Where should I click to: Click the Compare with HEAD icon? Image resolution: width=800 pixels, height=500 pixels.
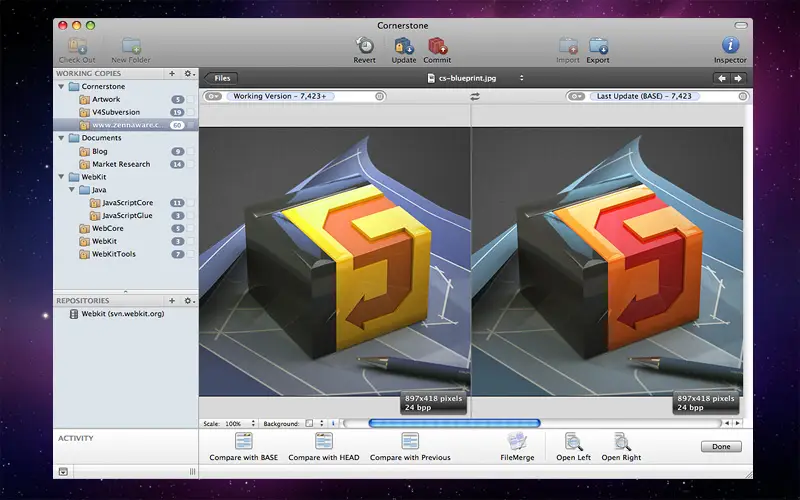(324, 441)
